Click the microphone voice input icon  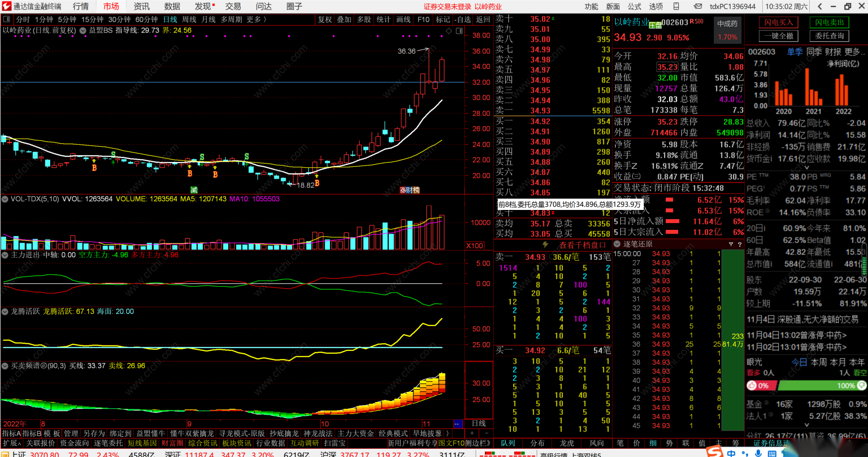[759, 453]
